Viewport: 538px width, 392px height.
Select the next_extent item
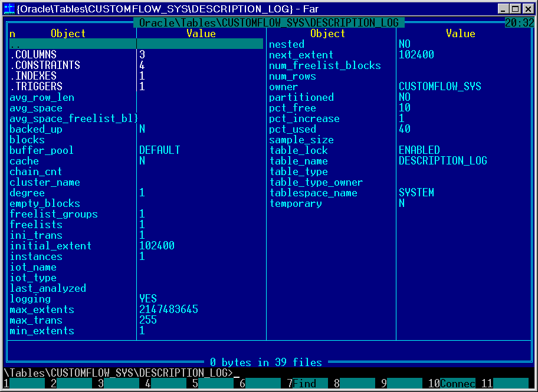click(301, 55)
